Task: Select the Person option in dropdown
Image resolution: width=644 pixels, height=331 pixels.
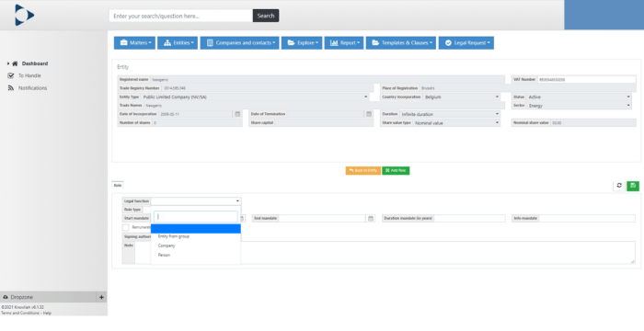Action: pos(195,255)
